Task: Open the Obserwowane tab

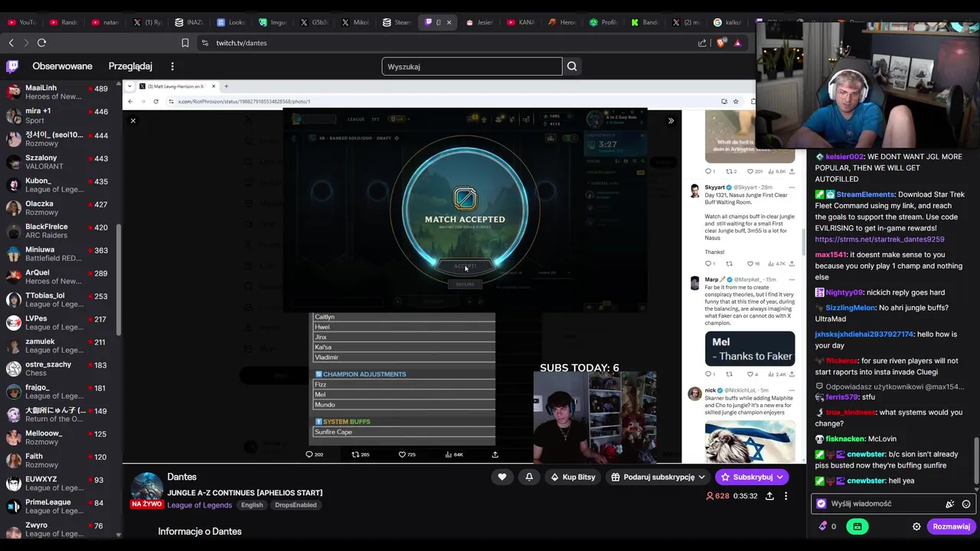Action: point(62,67)
